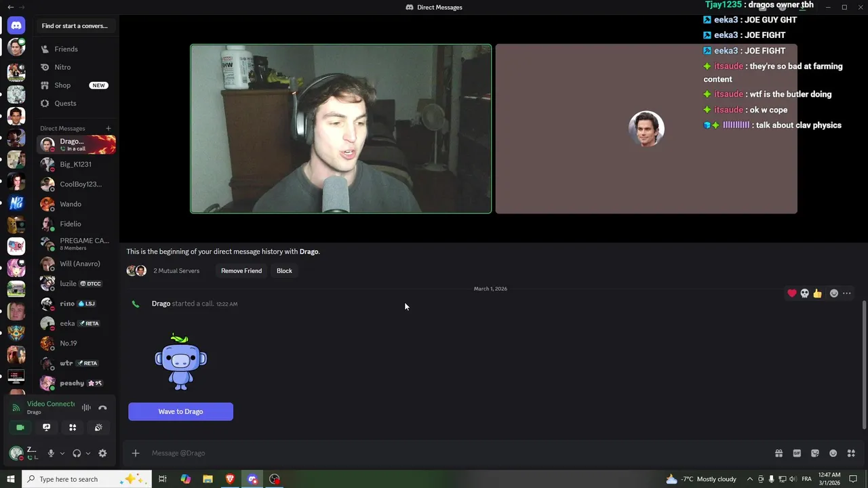Open the 2 Mutual Servers link

176,270
